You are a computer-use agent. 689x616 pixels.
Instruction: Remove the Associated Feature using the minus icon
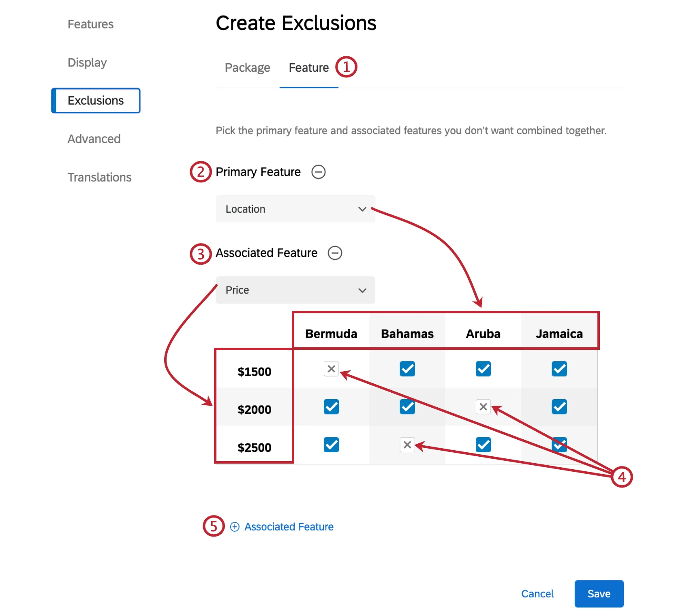(335, 253)
